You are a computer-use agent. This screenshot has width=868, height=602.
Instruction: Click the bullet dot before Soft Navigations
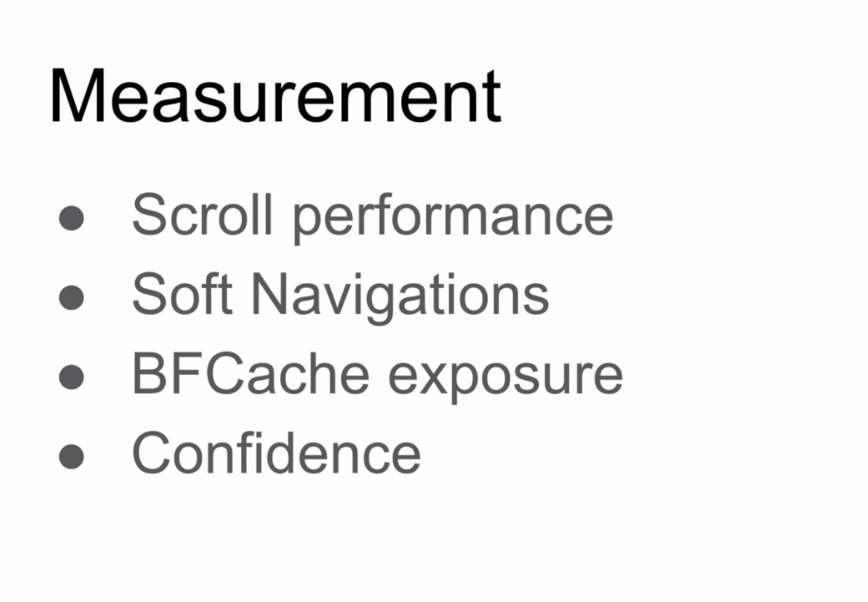pos(72,298)
